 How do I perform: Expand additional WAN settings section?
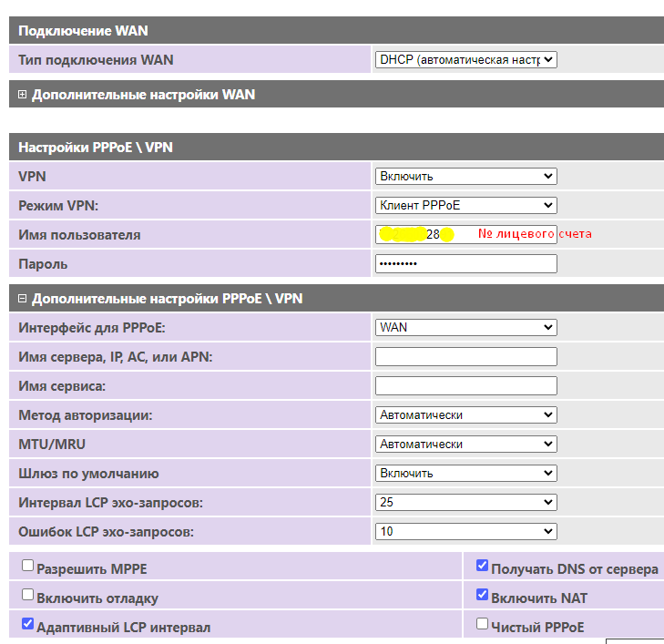click(24, 94)
